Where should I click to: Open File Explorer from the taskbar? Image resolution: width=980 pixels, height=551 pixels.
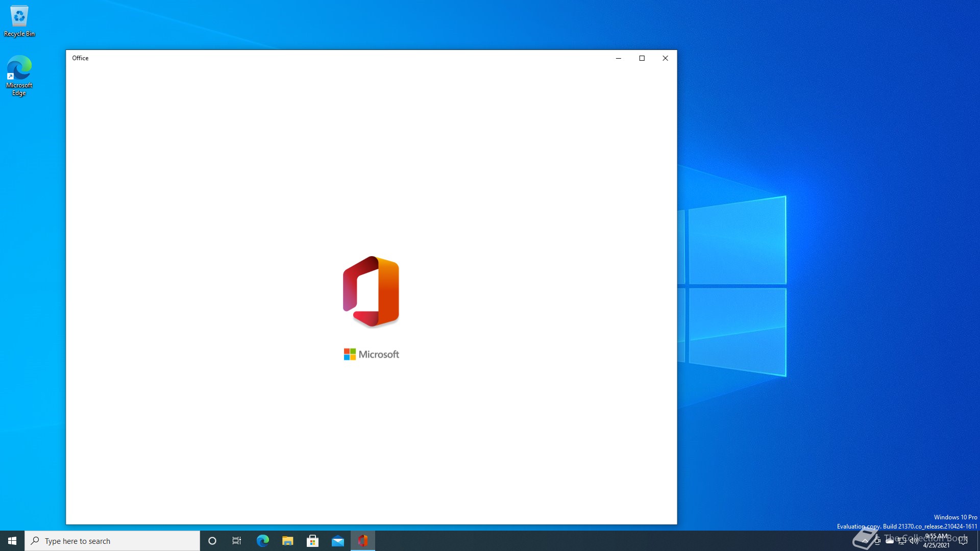click(x=287, y=541)
